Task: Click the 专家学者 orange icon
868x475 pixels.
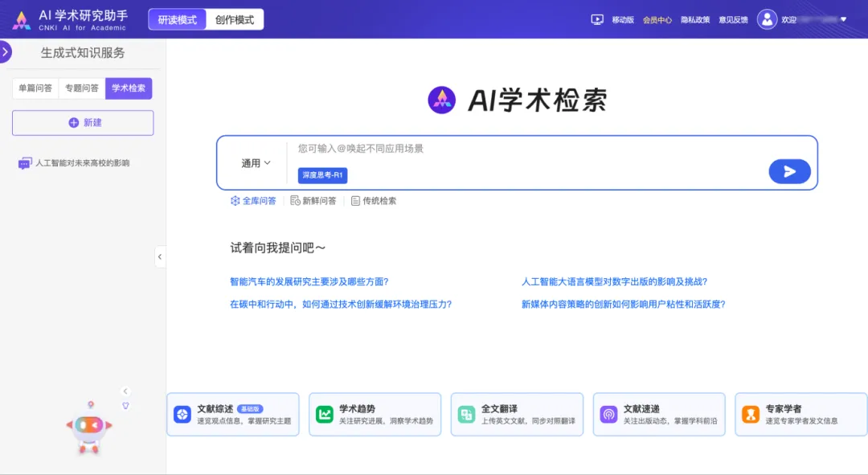Action: (x=751, y=414)
